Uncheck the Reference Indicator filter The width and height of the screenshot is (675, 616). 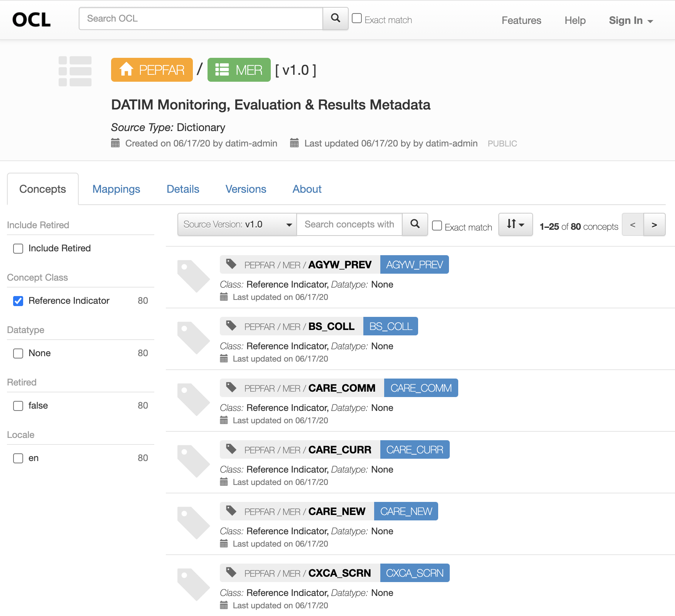pos(18,301)
